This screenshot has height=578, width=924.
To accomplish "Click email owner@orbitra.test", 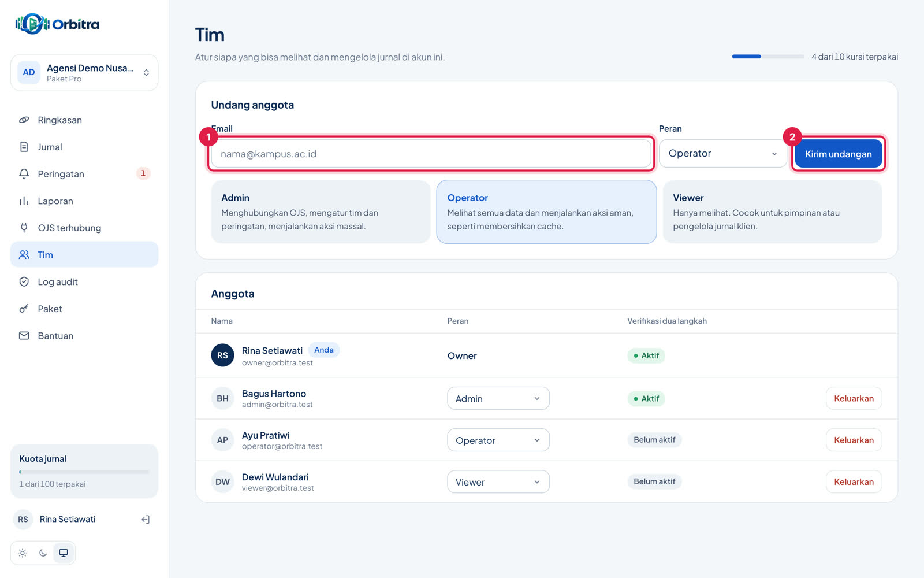I will tap(277, 363).
